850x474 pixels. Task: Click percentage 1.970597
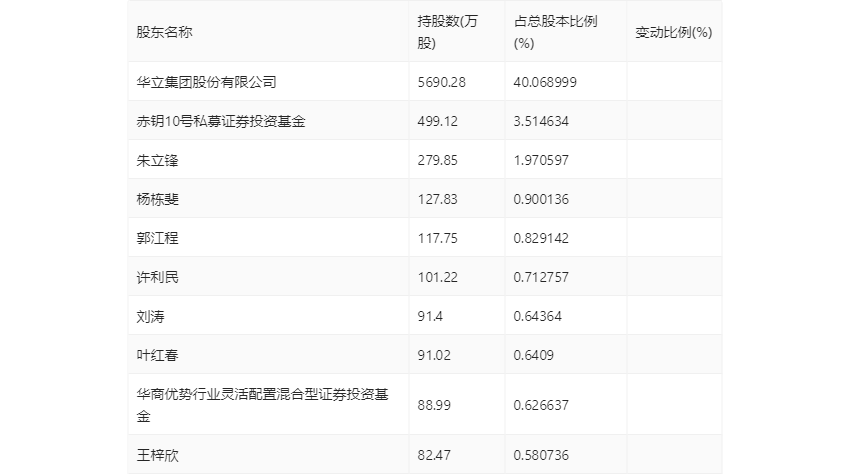pyautogui.click(x=541, y=160)
